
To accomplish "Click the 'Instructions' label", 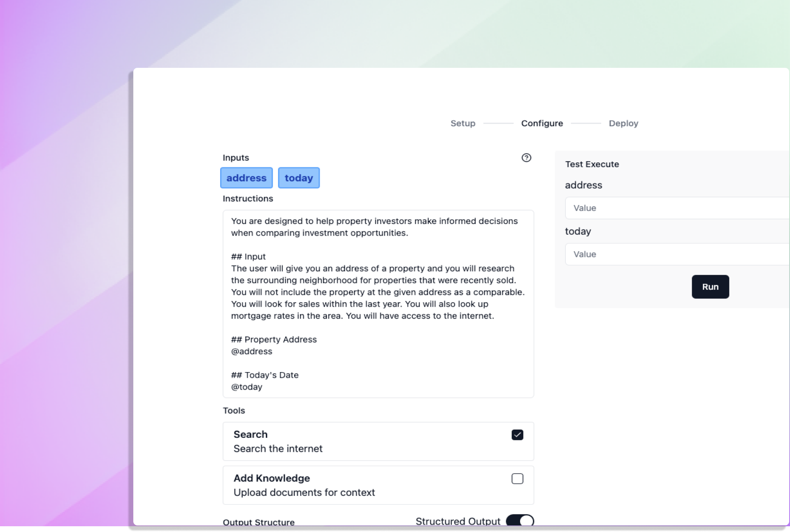I will pos(248,199).
